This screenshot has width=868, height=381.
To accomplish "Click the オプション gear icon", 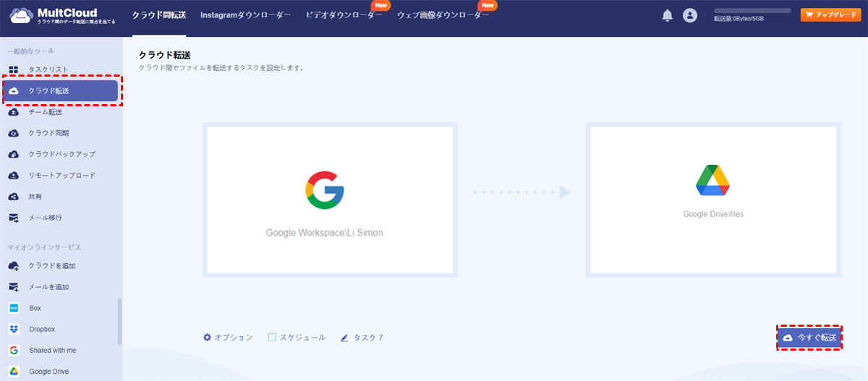I will [x=207, y=338].
